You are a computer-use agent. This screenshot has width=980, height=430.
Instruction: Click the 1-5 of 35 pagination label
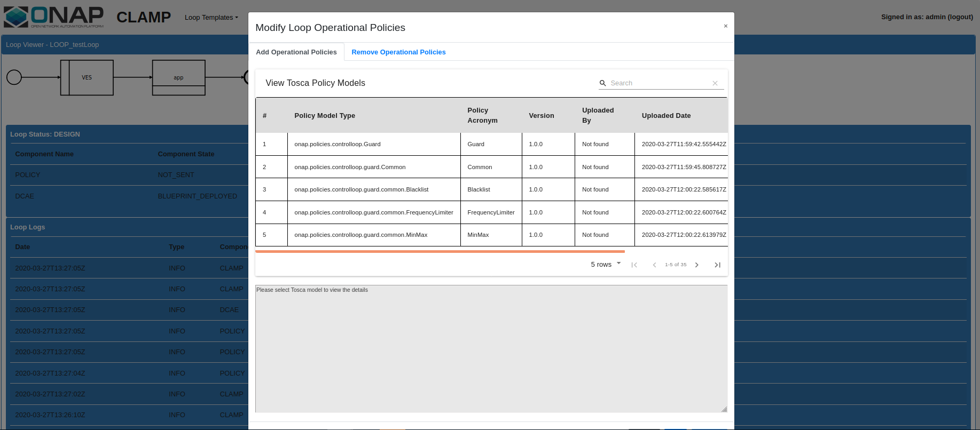pos(676,265)
